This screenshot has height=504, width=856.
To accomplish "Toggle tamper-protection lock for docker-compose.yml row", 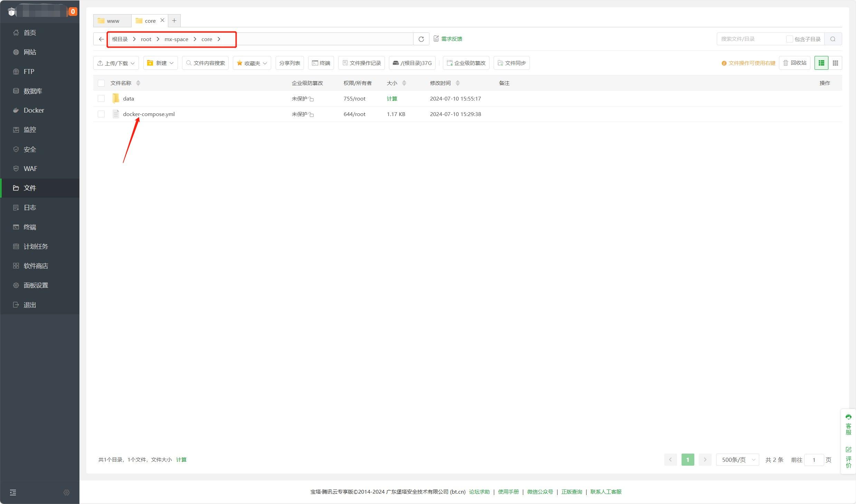I will [311, 115].
